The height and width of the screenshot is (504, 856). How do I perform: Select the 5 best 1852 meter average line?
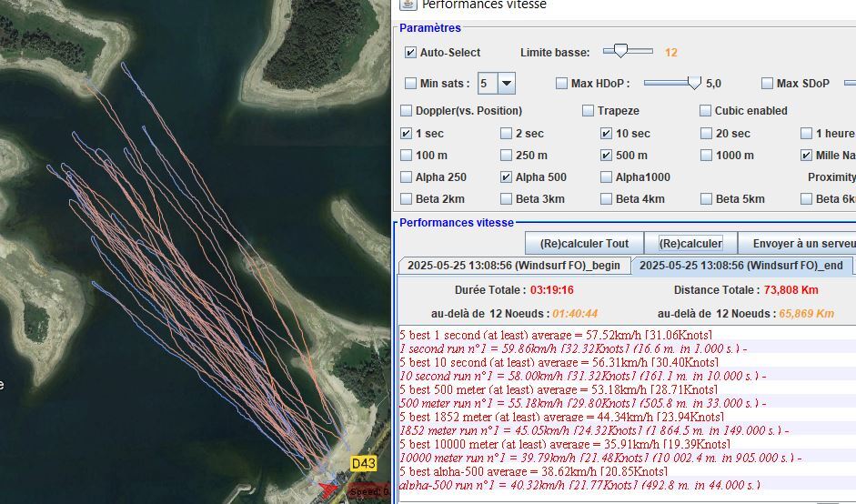[x=628, y=417]
